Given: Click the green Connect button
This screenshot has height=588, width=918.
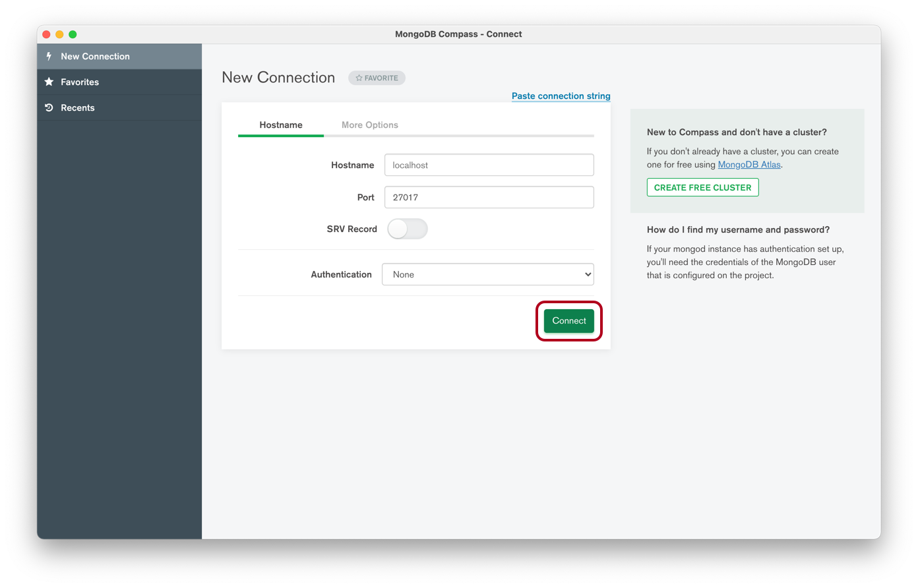Looking at the screenshot, I should point(569,321).
